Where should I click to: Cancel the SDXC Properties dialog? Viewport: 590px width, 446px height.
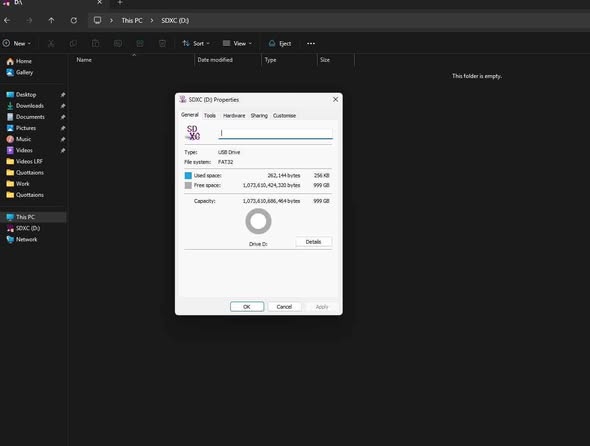coord(284,307)
